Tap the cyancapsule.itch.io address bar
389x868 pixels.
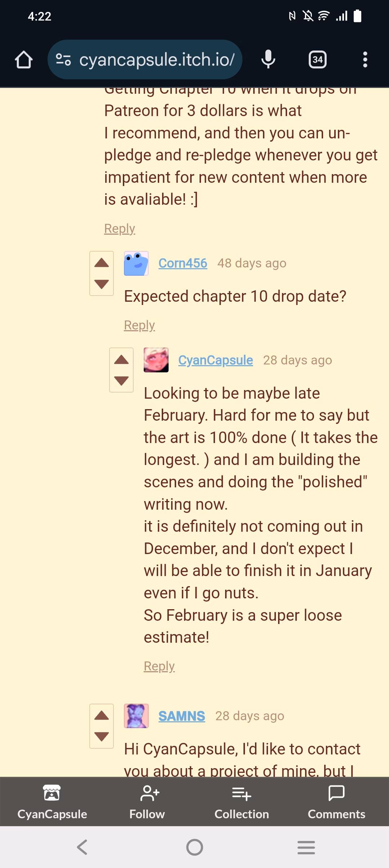tap(157, 59)
